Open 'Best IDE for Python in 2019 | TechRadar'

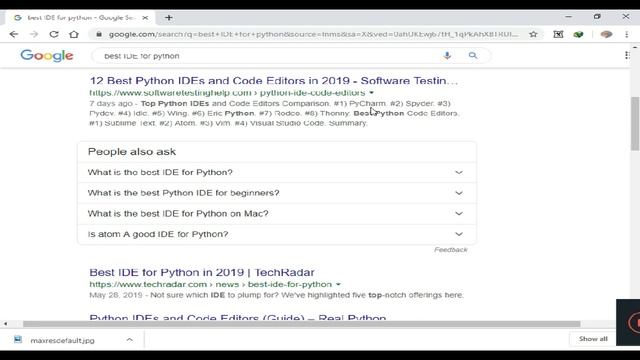tap(202, 272)
